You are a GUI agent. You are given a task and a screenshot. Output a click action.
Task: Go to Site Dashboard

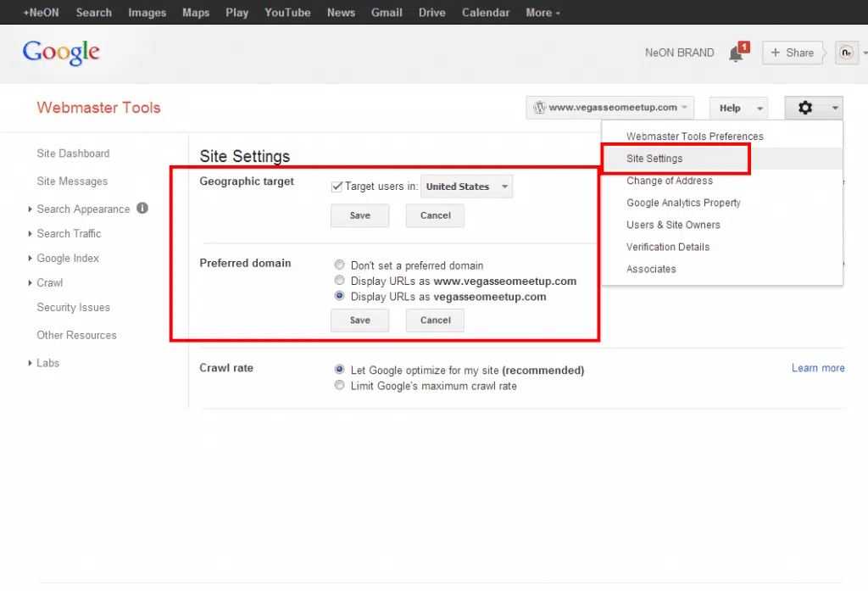[x=73, y=153]
